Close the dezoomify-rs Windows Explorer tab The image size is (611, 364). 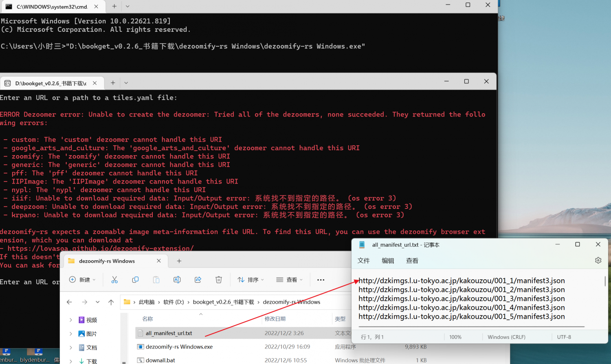(159, 261)
